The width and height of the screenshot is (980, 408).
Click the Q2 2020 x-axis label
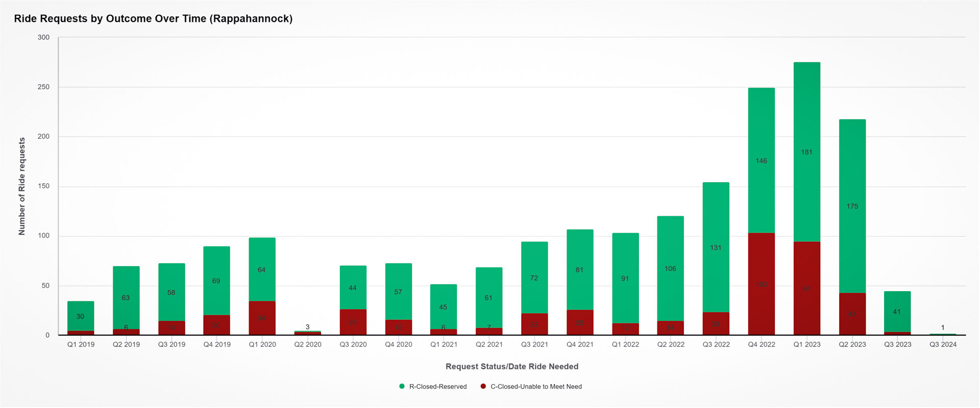[x=307, y=345]
